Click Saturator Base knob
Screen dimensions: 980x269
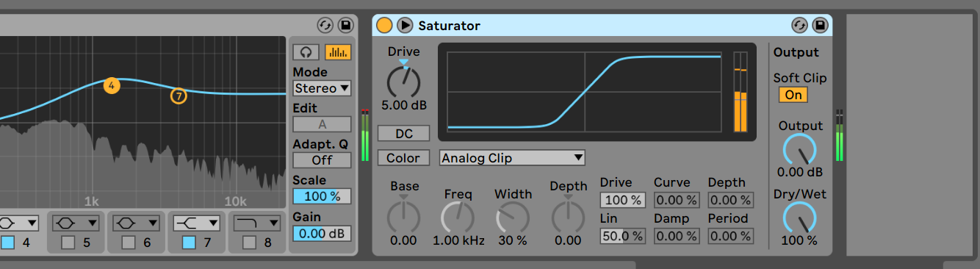[403, 218]
